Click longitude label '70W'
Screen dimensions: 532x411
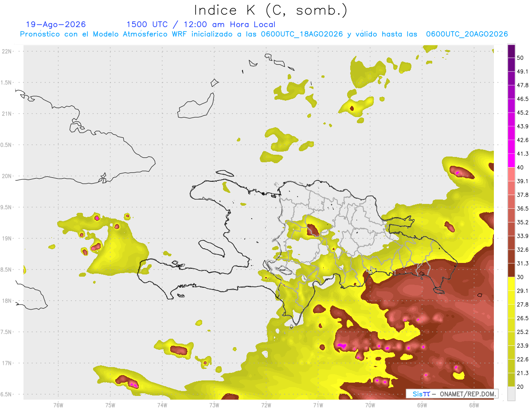(x=370, y=405)
